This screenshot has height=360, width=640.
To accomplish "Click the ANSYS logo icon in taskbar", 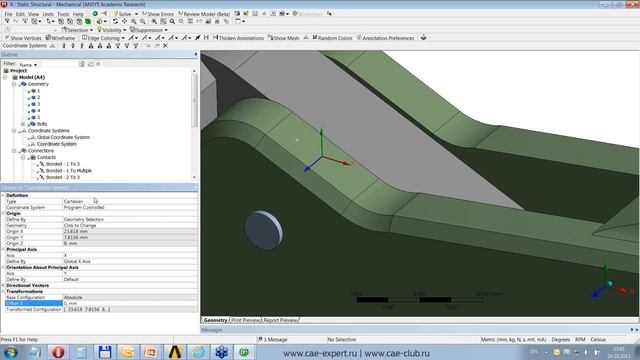I will tap(175, 352).
